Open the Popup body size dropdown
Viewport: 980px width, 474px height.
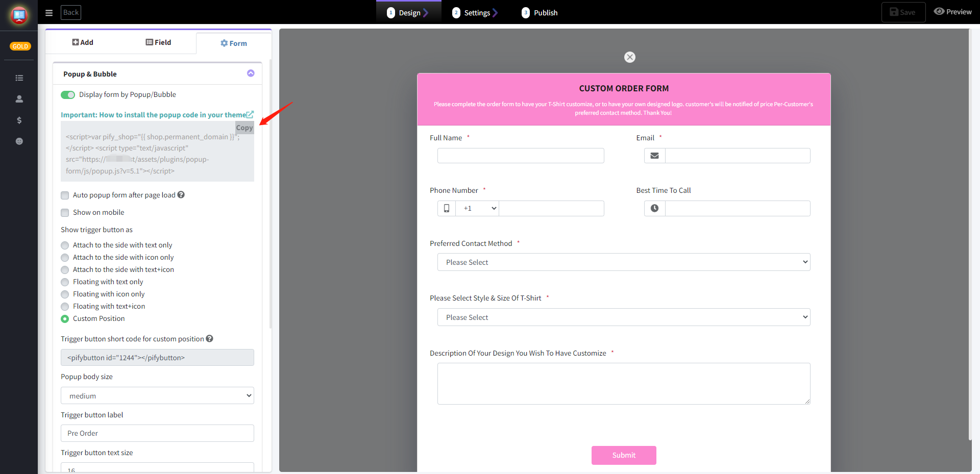point(157,395)
